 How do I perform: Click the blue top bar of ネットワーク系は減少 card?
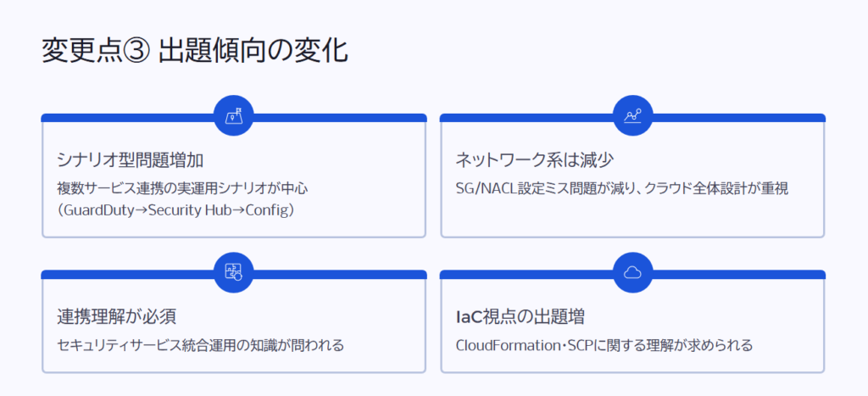[526, 118]
